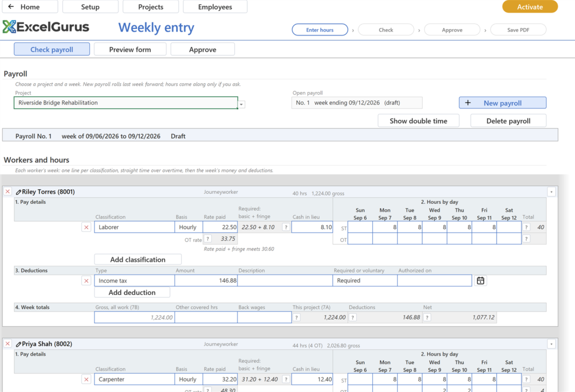Click Authorized on date field
The image size is (575, 392).
(x=435, y=281)
